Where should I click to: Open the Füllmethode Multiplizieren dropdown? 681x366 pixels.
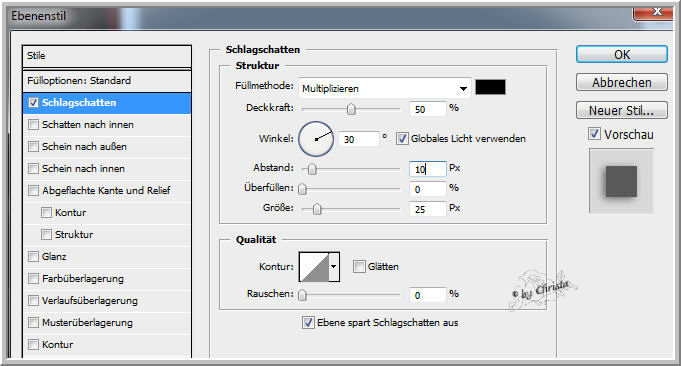tap(385, 88)
